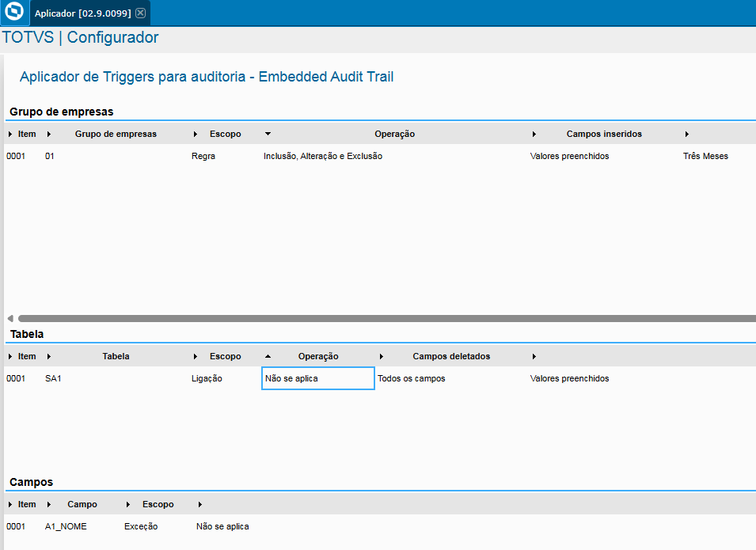Click arrow before Campos inseridos header
Screen dimensions: 756x550
pyautogui.click(x=534, y=134)
